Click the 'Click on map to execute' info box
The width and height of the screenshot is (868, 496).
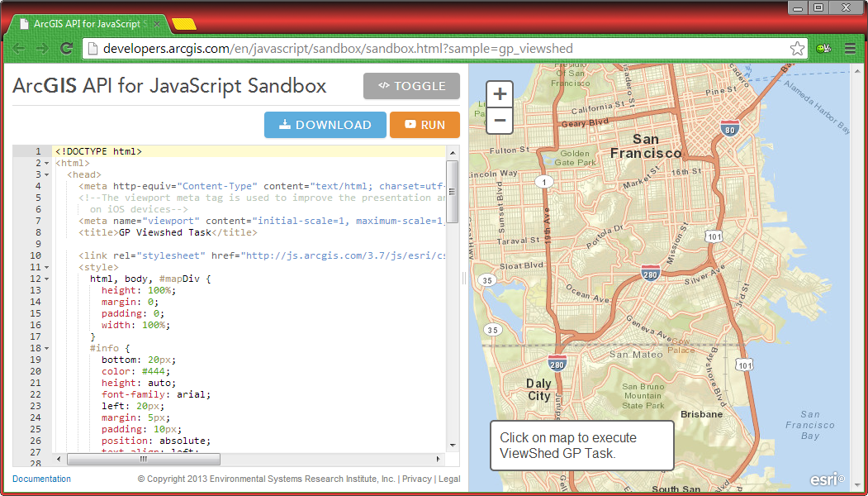(x=581, y=446)
